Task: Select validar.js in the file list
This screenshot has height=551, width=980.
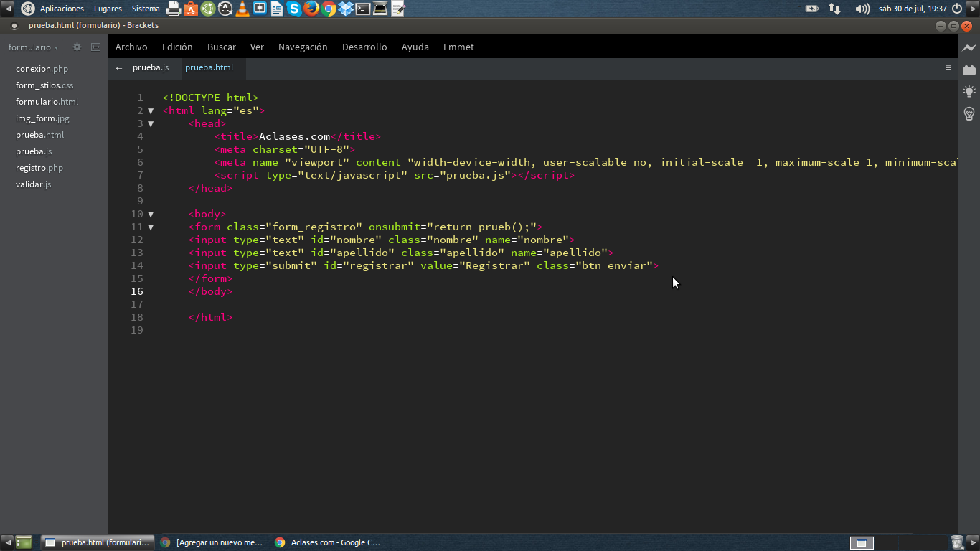Action: [34, 184]
